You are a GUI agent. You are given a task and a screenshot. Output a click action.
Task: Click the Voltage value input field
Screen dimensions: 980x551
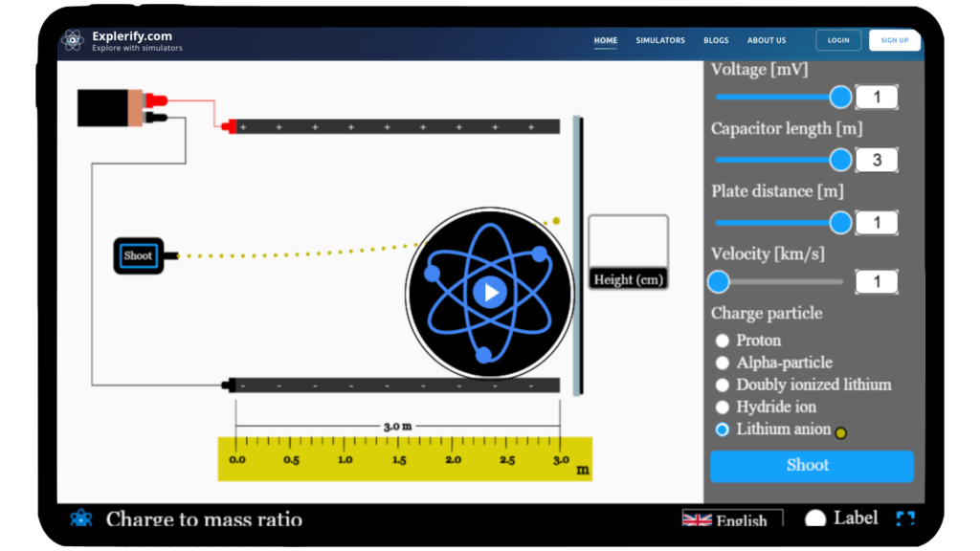coord(876,97)
